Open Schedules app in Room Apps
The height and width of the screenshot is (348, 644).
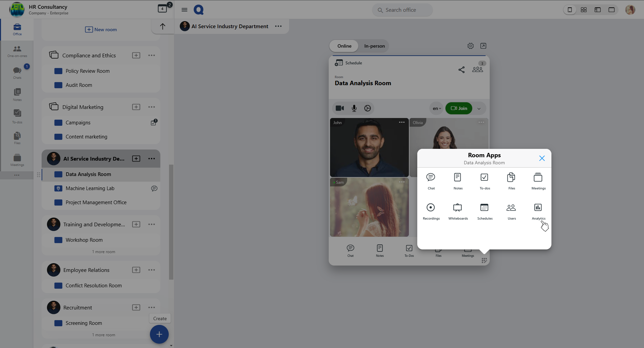[x=484, y=211]
